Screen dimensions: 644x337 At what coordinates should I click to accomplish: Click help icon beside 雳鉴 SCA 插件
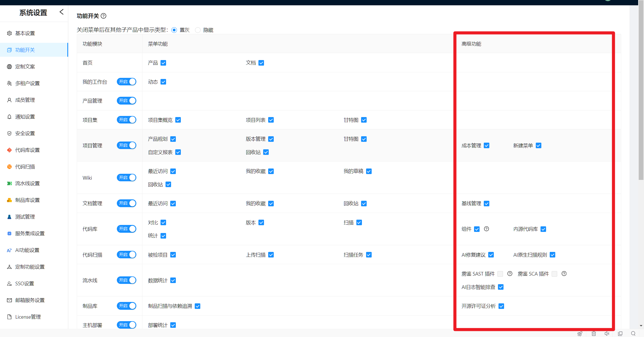coord(564,274)
